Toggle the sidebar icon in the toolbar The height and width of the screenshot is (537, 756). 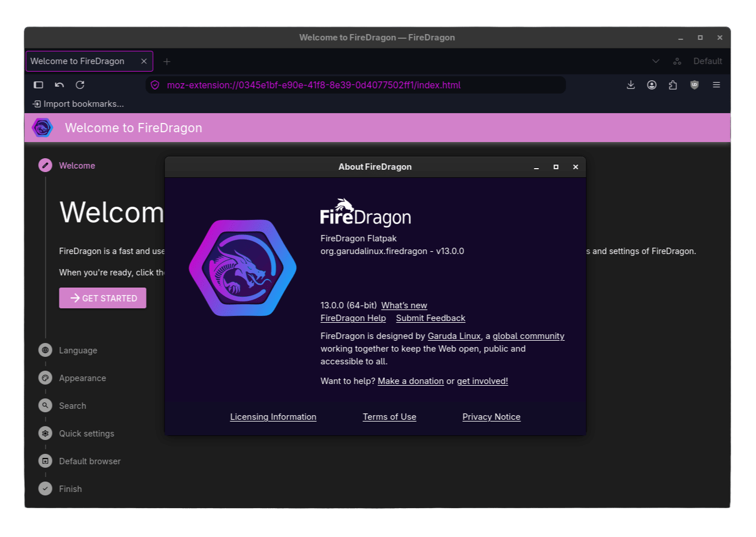point(39,85)
